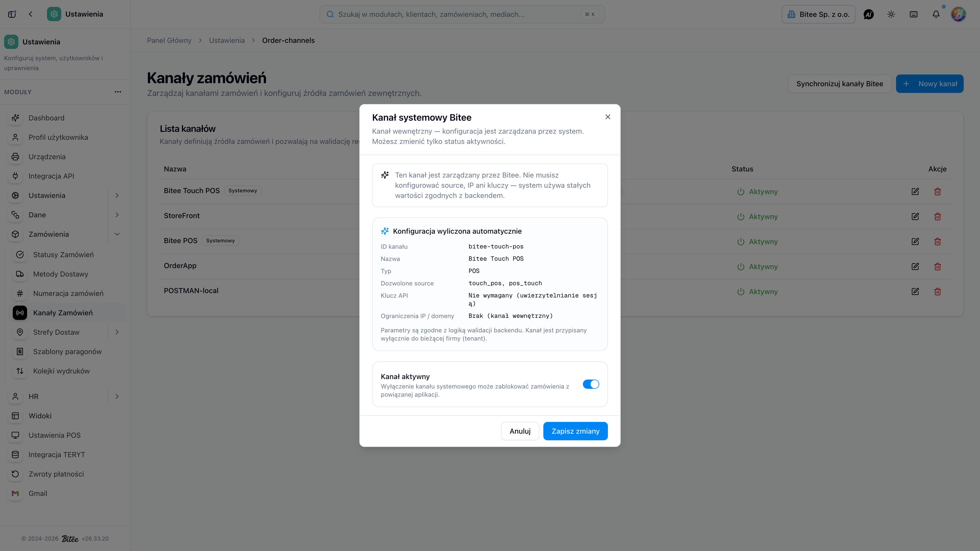The image size is (980, 551).
Task: Click the Kanały Zamówień broadcast icon
Action: [x=20, y=313]
